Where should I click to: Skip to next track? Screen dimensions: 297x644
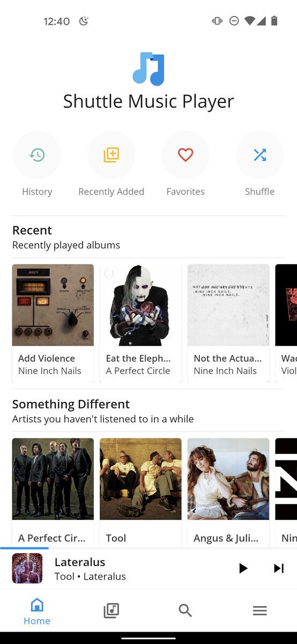pyautogui.click(x=279, y=568)
